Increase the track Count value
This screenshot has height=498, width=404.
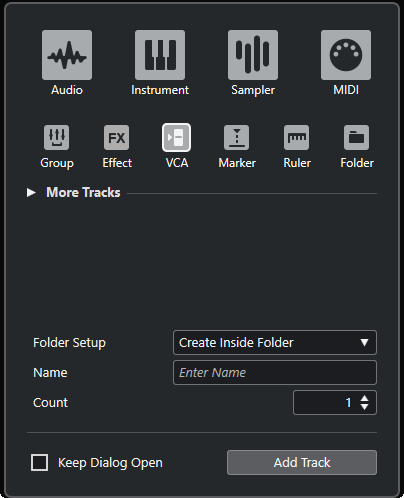tap(365, 398)
